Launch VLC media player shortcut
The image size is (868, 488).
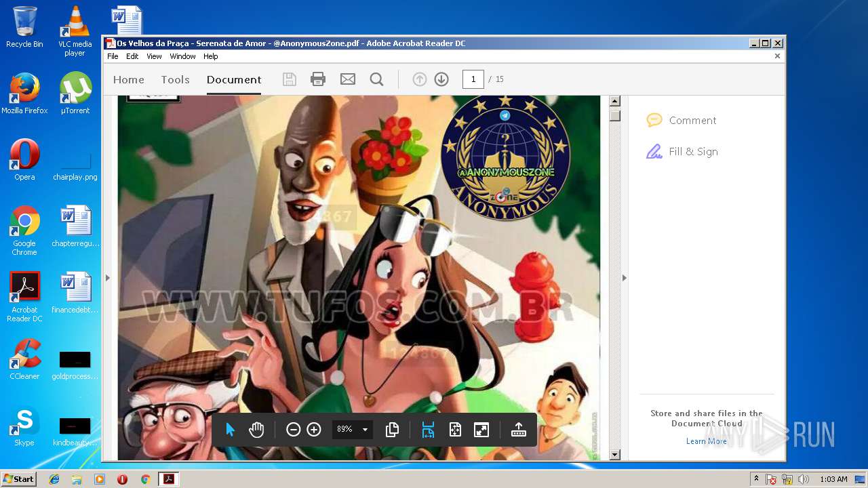75,31
